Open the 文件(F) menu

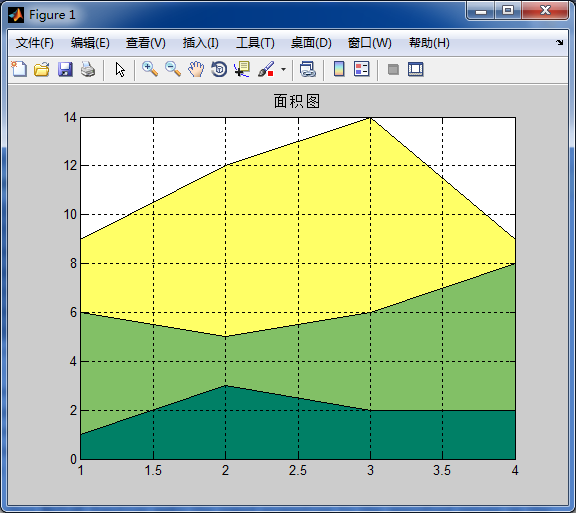(x=35, y=43)
